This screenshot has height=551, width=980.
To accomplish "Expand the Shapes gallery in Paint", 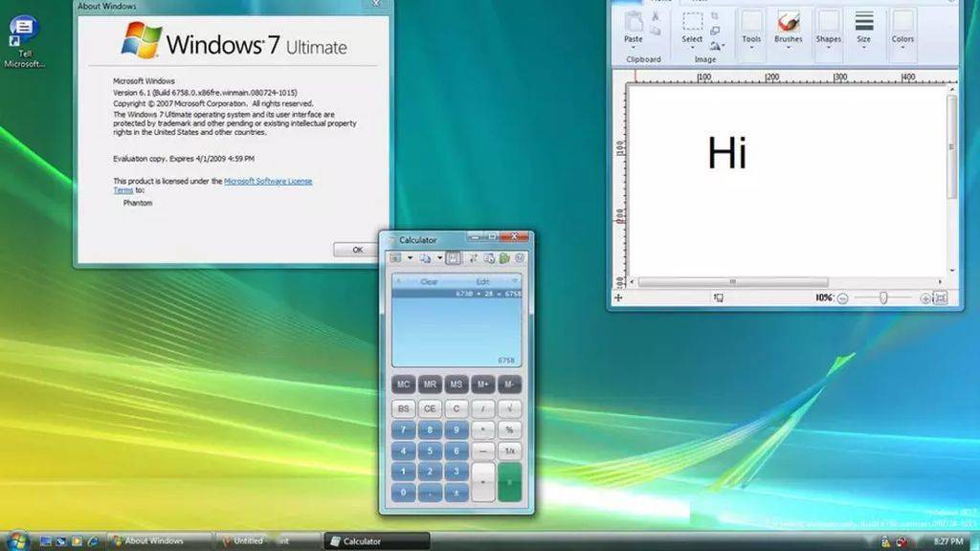I will (828, 34).
